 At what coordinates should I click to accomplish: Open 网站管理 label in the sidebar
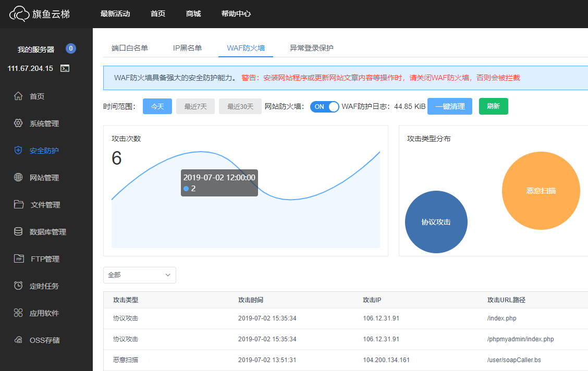(x=44, y=178)
